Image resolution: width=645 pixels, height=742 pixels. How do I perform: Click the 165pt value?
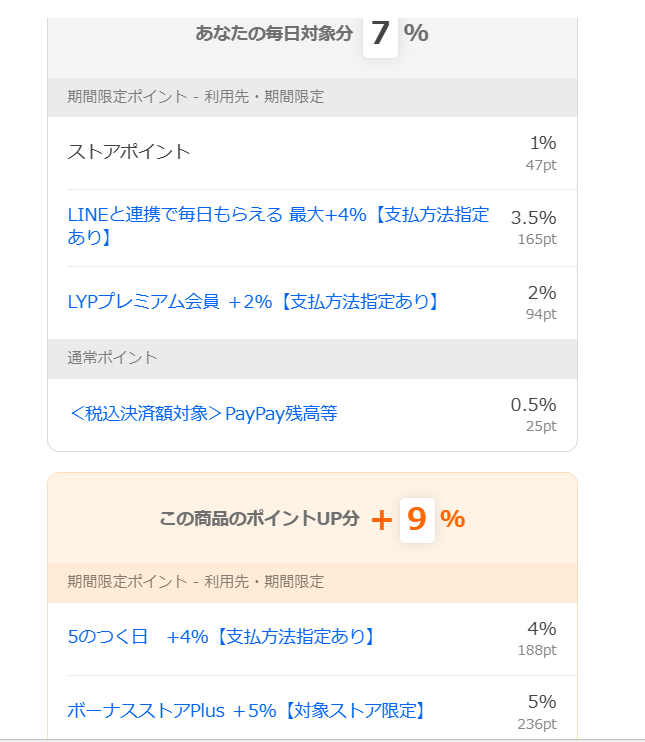[x=537, y=240]
